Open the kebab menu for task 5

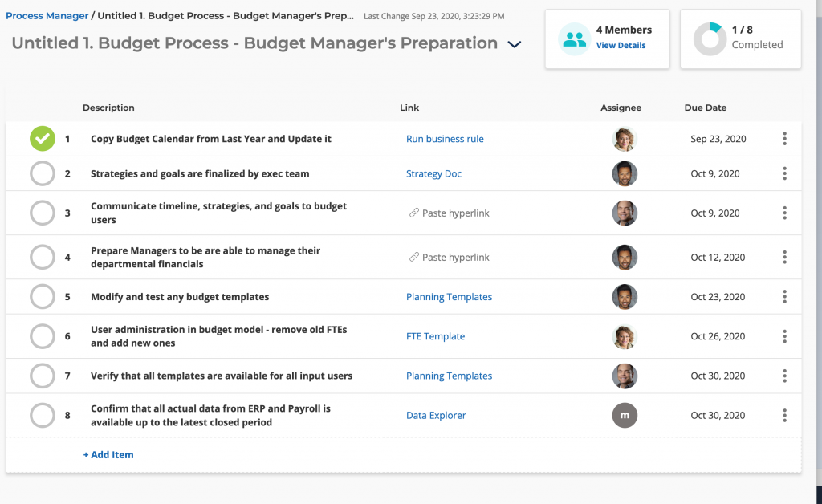(784, 297)
